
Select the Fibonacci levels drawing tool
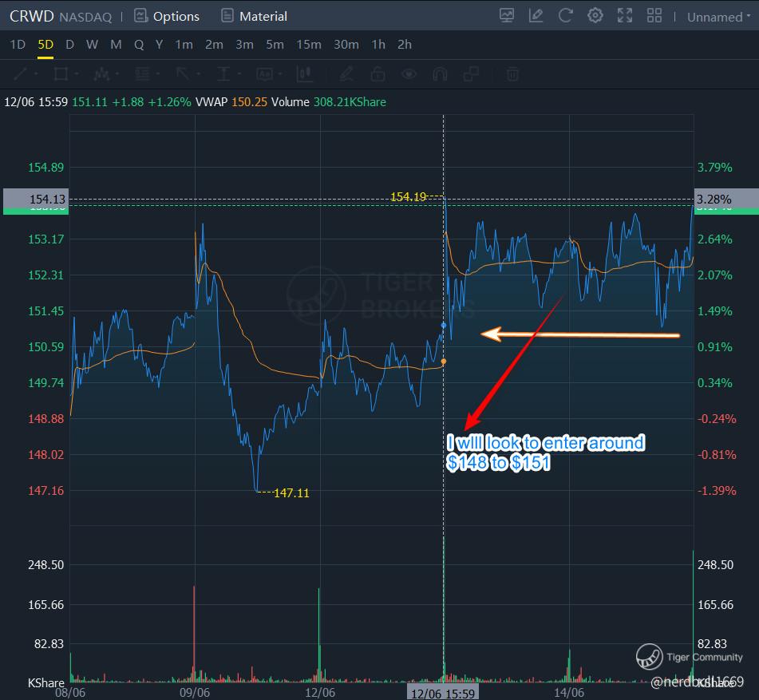click(x=142, y=74)
